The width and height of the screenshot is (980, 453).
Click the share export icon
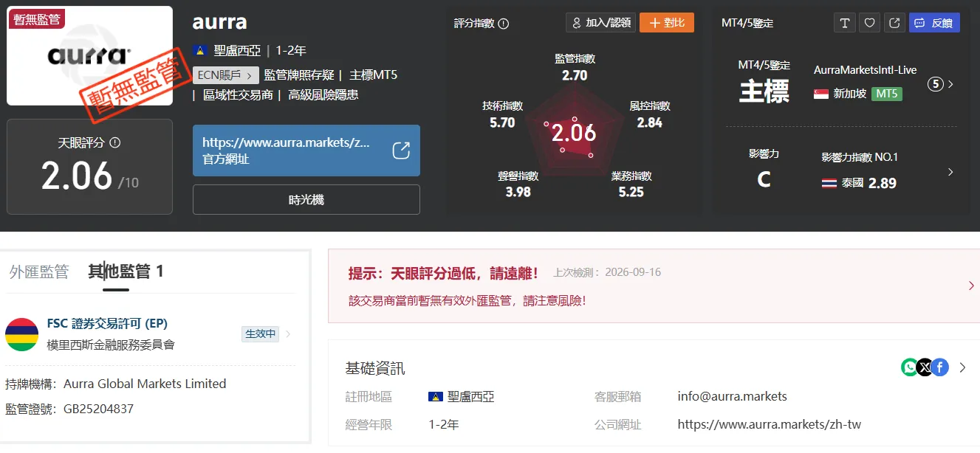[894, 23]
